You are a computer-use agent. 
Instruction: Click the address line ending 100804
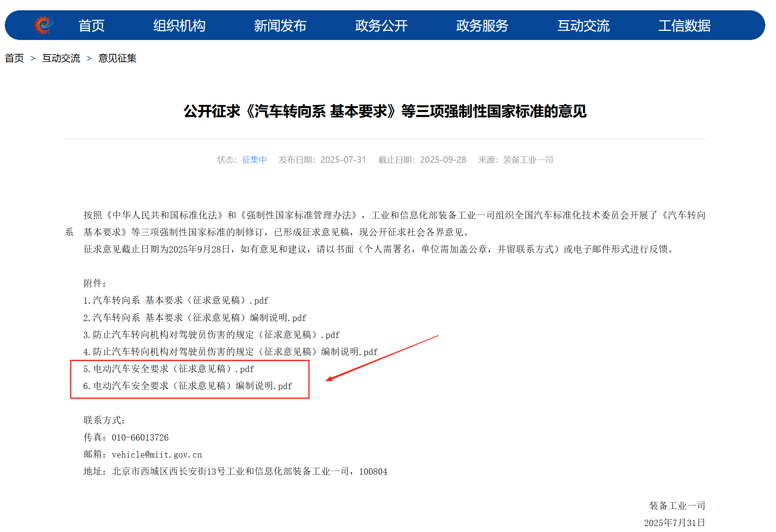(x=235, y=471)
